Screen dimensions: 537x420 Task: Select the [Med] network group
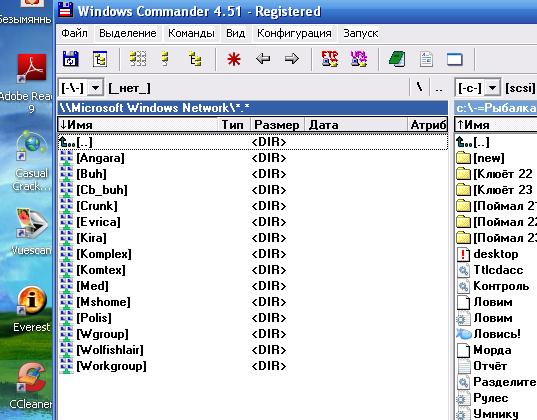point(253,286)
